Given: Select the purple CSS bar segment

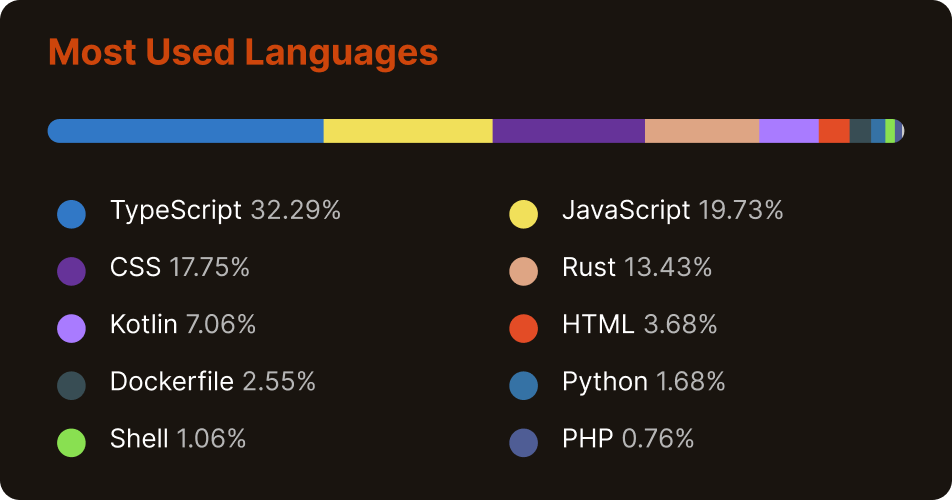Looking at the screenshot, I should [x=568, y=131].
